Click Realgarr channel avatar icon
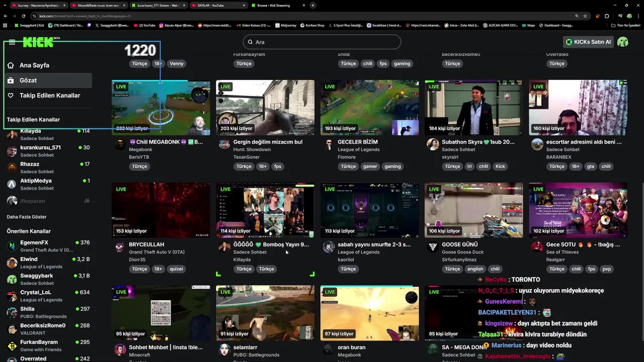The width and height of the screenshot is (644, 362). 537,247
